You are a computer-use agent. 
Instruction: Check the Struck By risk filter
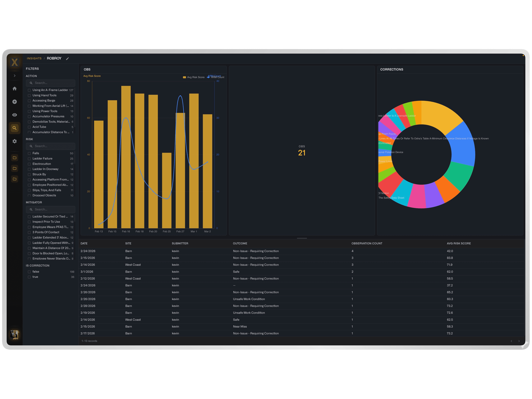[29, 175]
